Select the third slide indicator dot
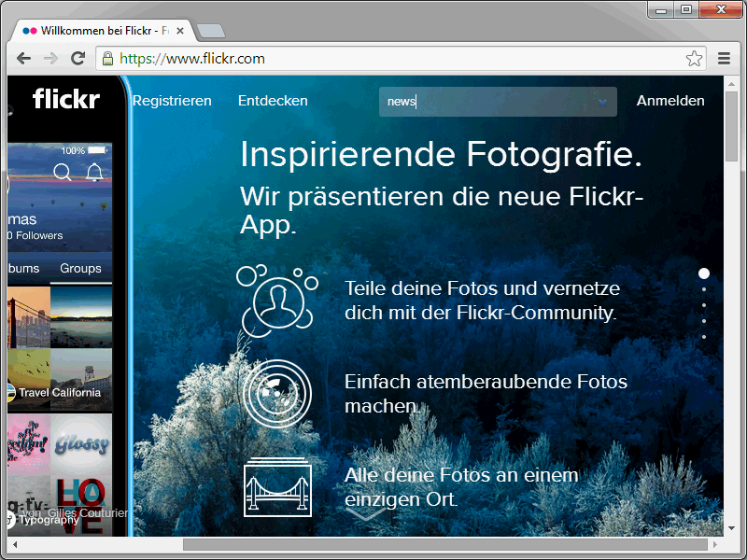Image resolution: width=747 pixels, height=560 pixels. tap(704, 305)
